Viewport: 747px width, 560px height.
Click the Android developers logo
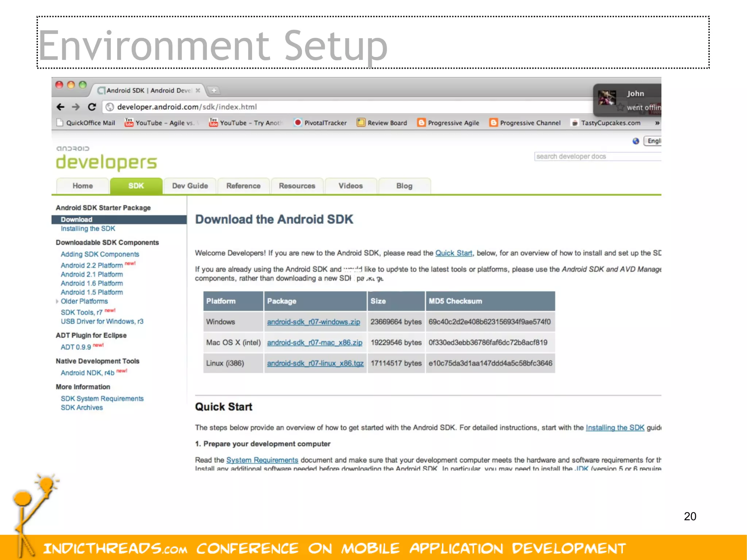106,159
